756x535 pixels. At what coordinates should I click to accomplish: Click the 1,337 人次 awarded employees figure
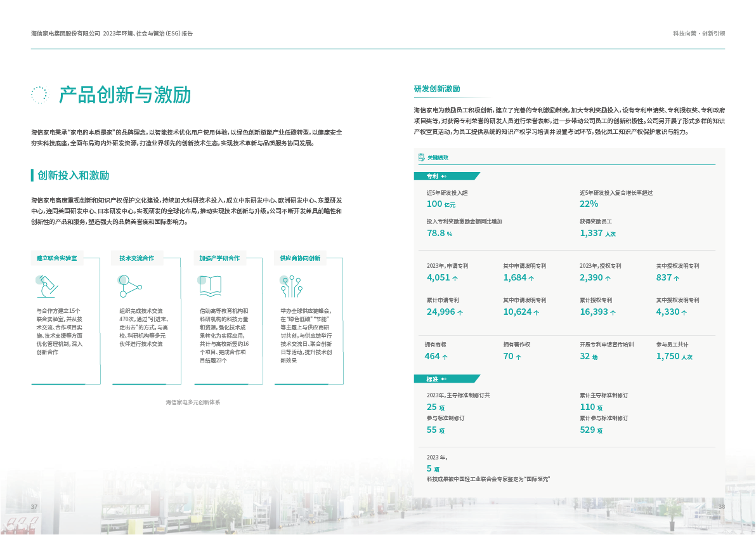597,234
